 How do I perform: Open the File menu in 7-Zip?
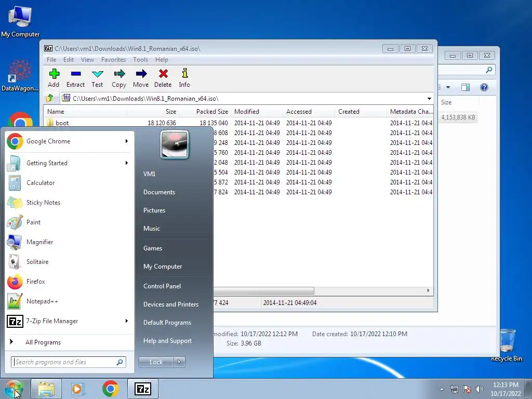(x=51, y=60)
